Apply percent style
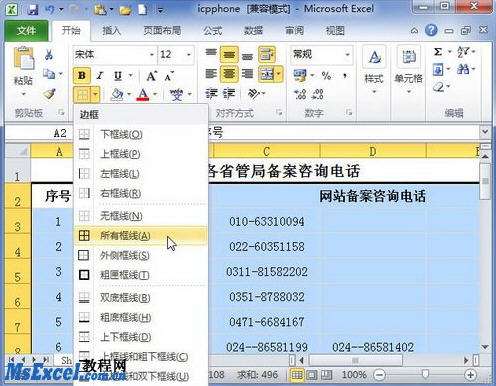Image resolution: width=496 pixels, height=386 pixels. point(326,76)
